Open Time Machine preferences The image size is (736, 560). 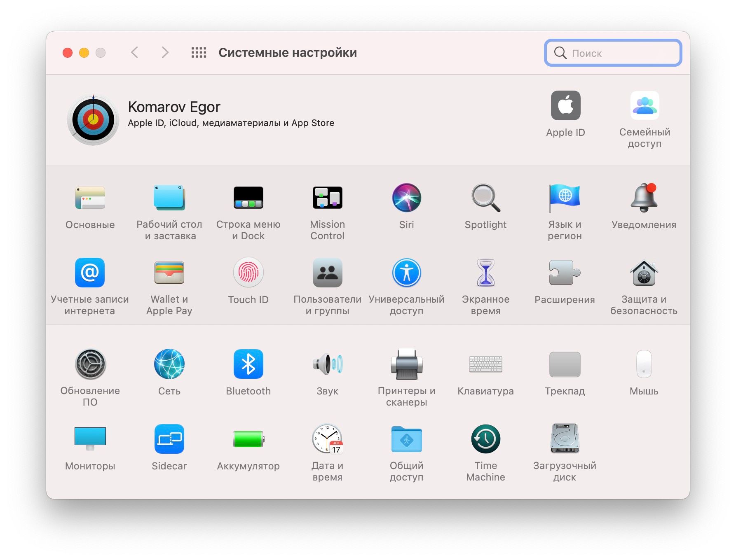click(485, 439)
